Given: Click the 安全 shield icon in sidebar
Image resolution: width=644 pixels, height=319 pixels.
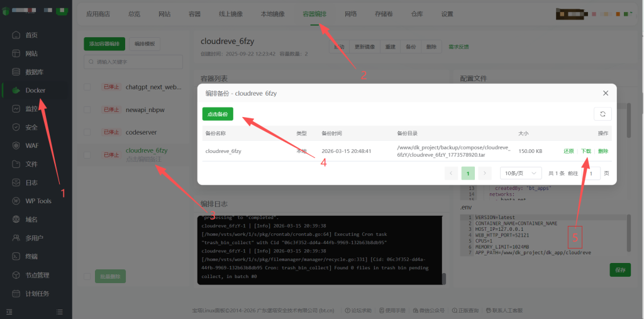Looking at the screenshot, I should (x=17, y=127).
